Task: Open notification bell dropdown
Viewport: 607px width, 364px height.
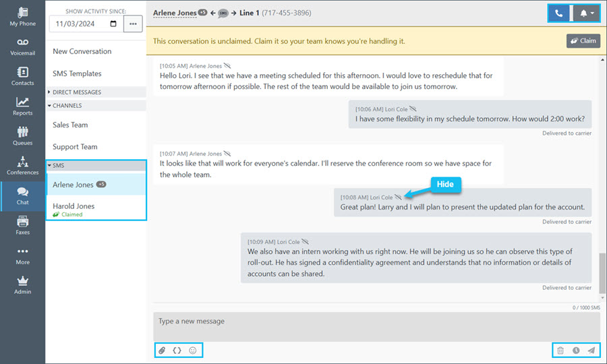Action: [x=587, y=13]
